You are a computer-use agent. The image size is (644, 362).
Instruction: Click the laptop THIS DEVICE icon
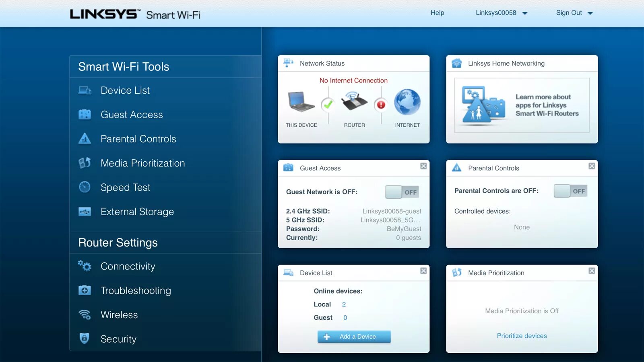[301, 102]
